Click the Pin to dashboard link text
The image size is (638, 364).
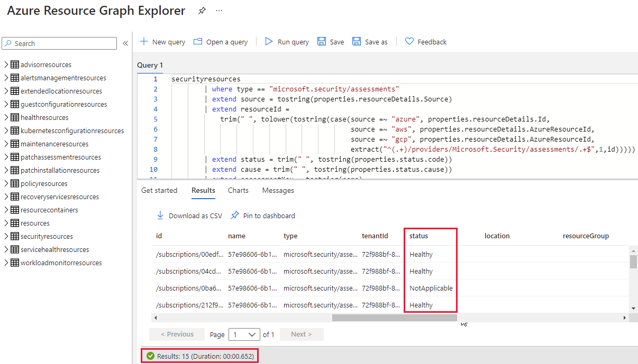tap(269, 216)
